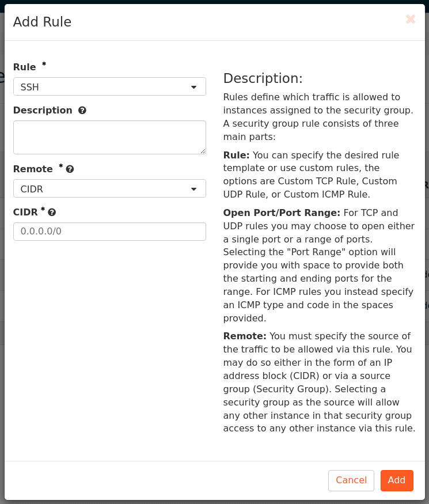Click the help icon next to Remote
The height and width of the screenshot is (504, 429).
[70, 169]
